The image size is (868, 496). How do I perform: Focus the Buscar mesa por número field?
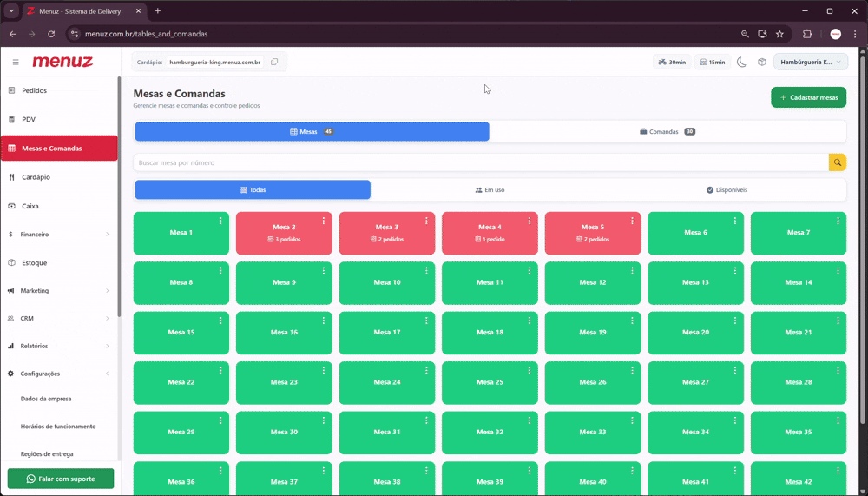pos(481,162)
